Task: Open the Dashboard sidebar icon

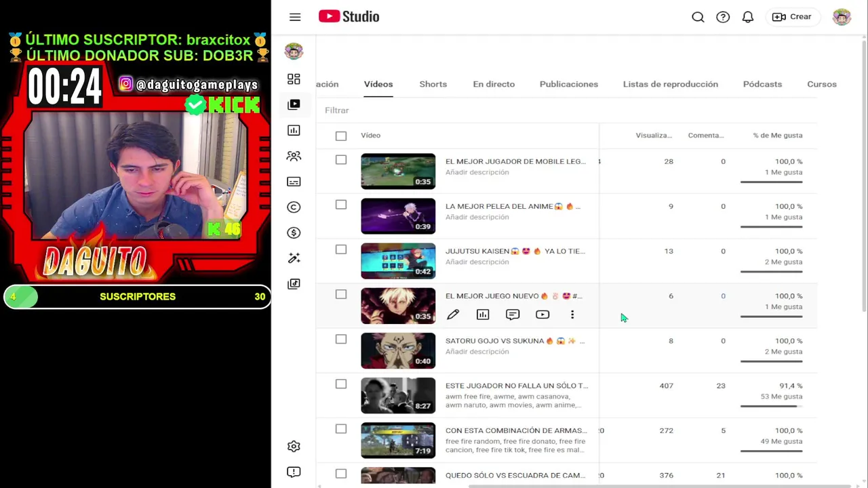Action: tap(294, 79)
